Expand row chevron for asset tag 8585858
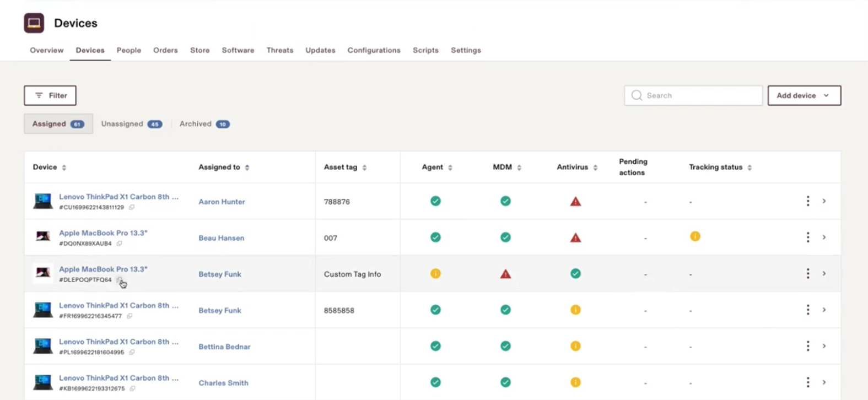The height and width of the screenshot is (400, 868). pyautogui.click(x=824, y=310)
